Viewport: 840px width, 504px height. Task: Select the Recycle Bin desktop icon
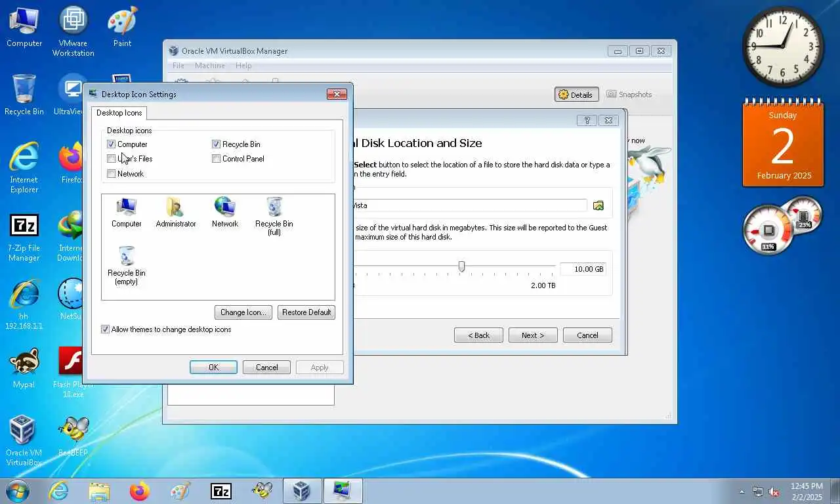(24, 95)
